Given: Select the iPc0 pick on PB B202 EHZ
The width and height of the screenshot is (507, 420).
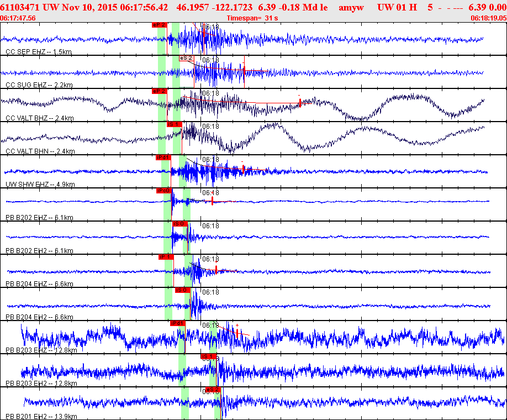Looking at the screenshot, I should coord(163,191).
